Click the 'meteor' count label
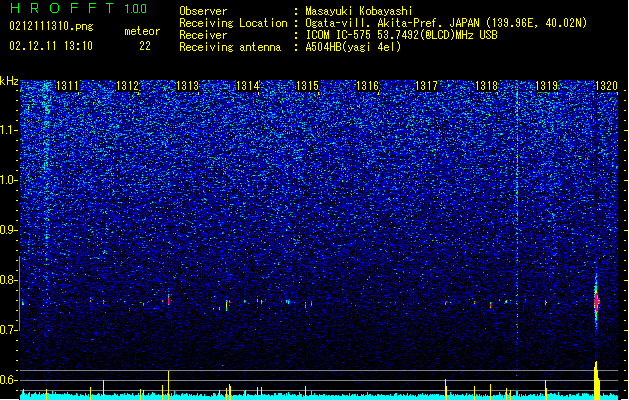The height and width of the screenshot is (400, 629). click(142, 31)
